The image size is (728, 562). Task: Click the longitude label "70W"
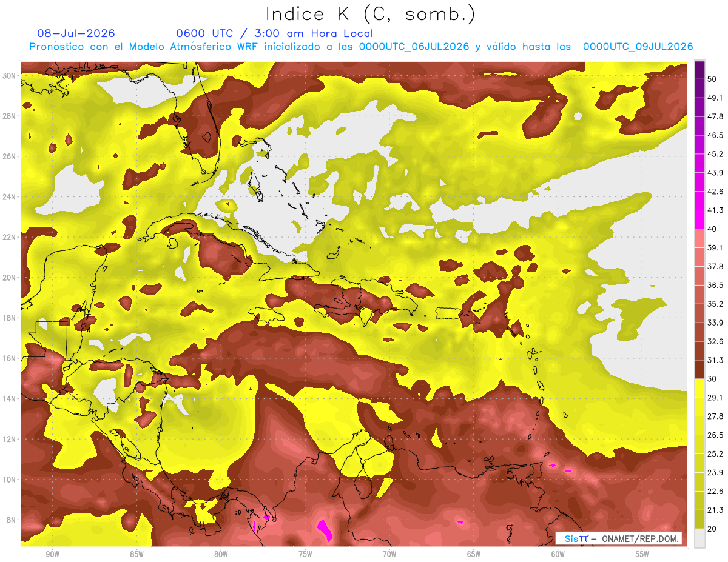coord(389,554)
